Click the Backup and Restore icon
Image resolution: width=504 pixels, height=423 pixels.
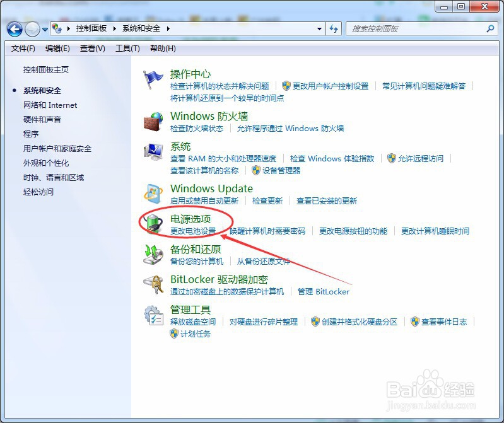tap(153, 255)
